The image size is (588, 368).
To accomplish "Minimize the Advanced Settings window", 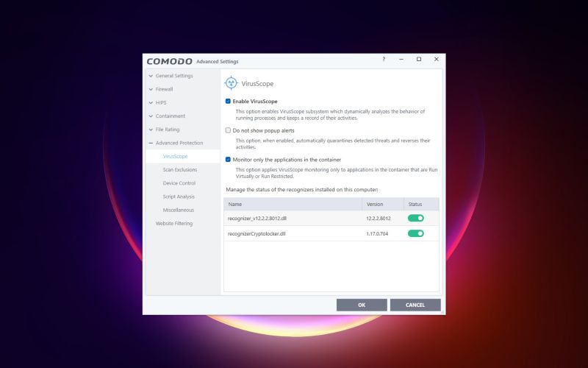I will coord(401,60).
